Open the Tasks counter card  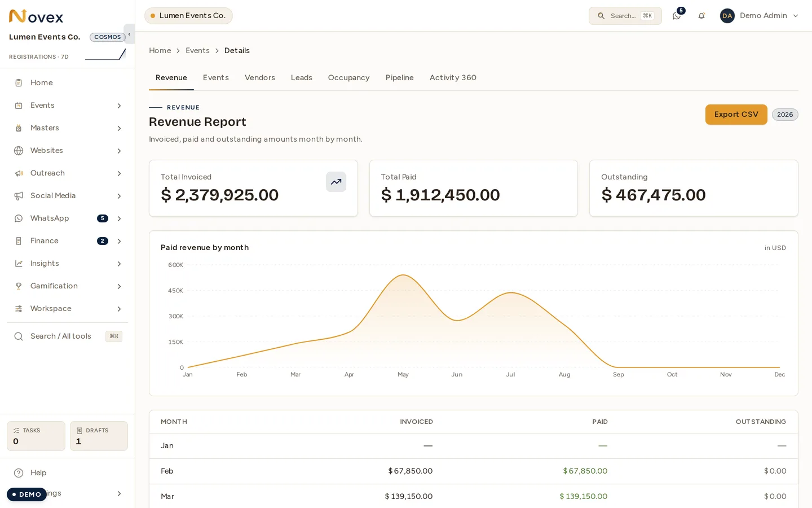pos(36,436)
